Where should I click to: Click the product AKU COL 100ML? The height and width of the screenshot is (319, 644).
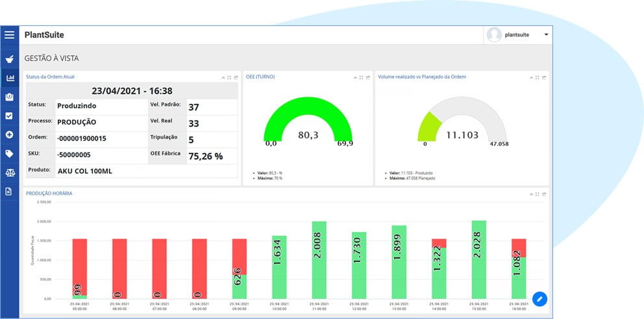(x=85, y=171)
